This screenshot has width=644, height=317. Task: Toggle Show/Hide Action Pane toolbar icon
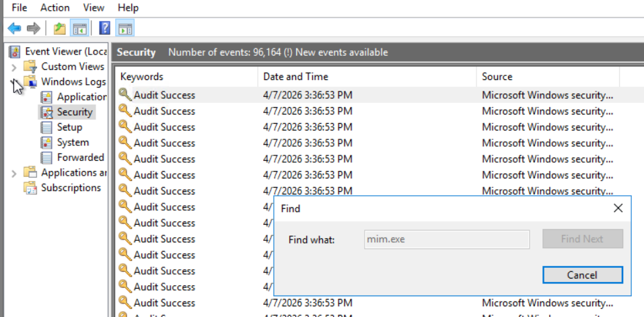pyautogui.click(x=124, y=28)
